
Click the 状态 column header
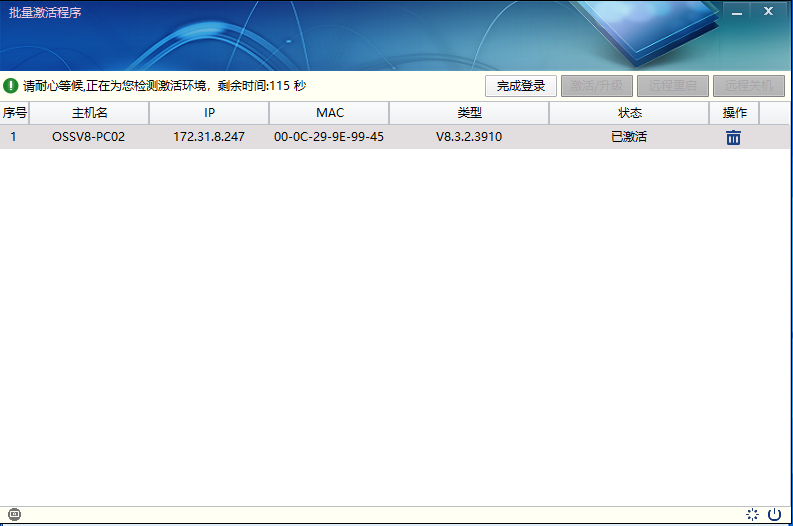(x=629, y=113)
